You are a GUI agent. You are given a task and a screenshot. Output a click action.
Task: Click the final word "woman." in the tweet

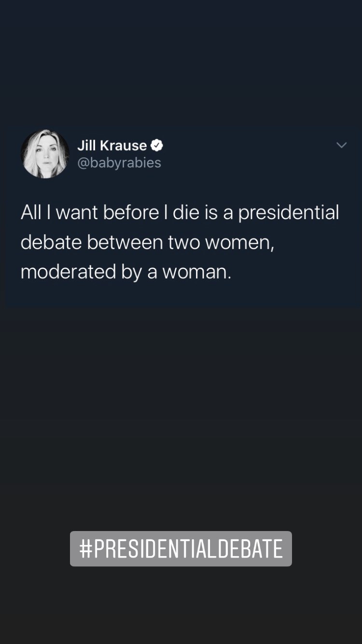pyautogui.click(x=197, y=271)
